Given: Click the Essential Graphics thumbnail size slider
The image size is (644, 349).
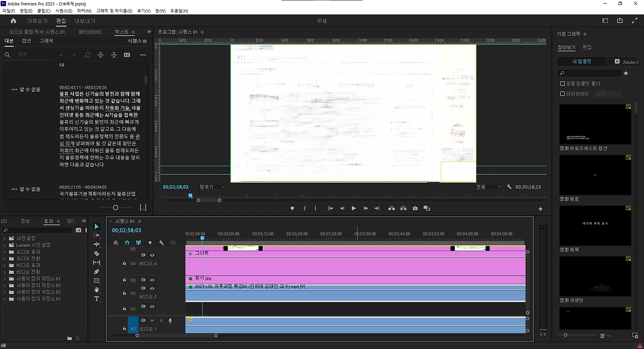Looking at the screenshot, I should pyautogui.click(x=566, y=335).
